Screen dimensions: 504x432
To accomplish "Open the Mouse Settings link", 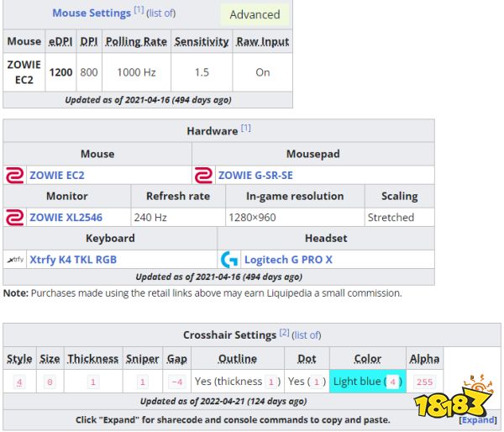I will point(92,13).
